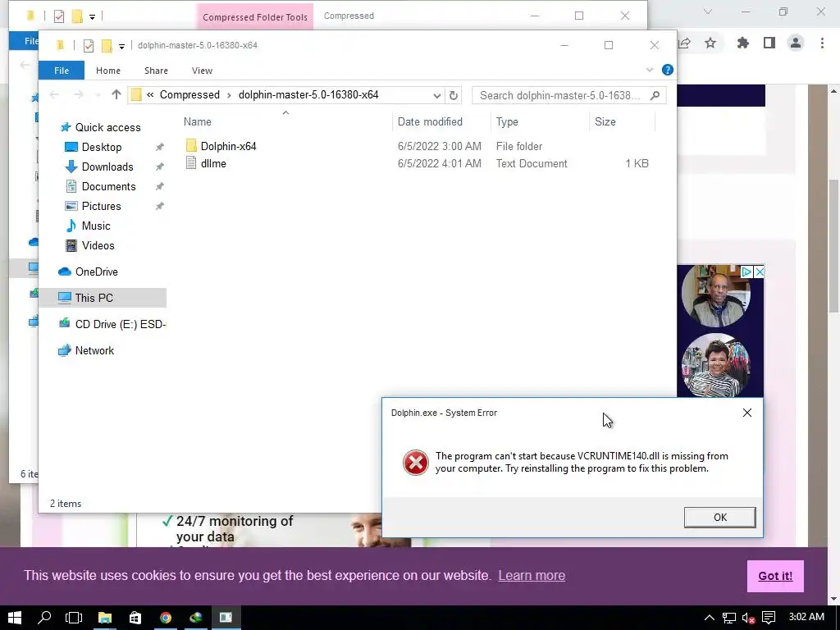Open Chrome extensions puzzle icon
The image size is (840, 630).
[x=742, y=43]
